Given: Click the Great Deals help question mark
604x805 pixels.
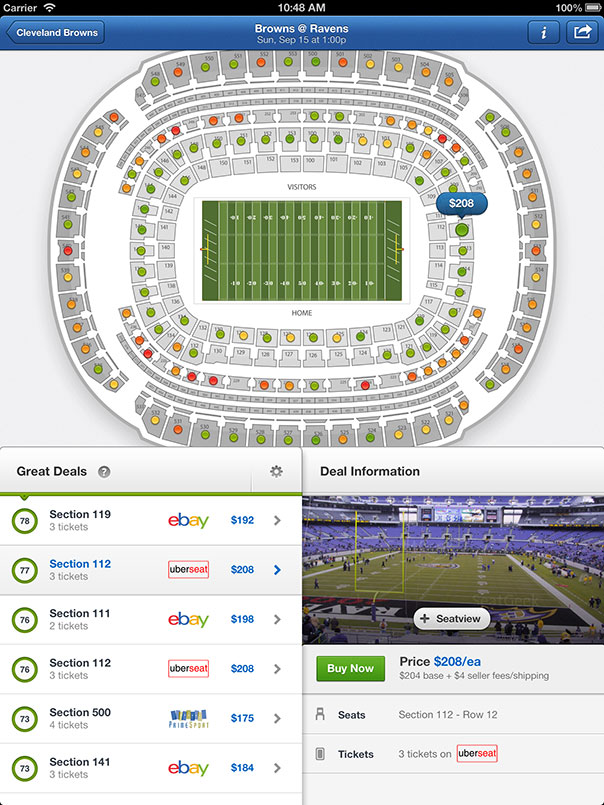Looking at the screenshot, I should click(x=104, y=472).
